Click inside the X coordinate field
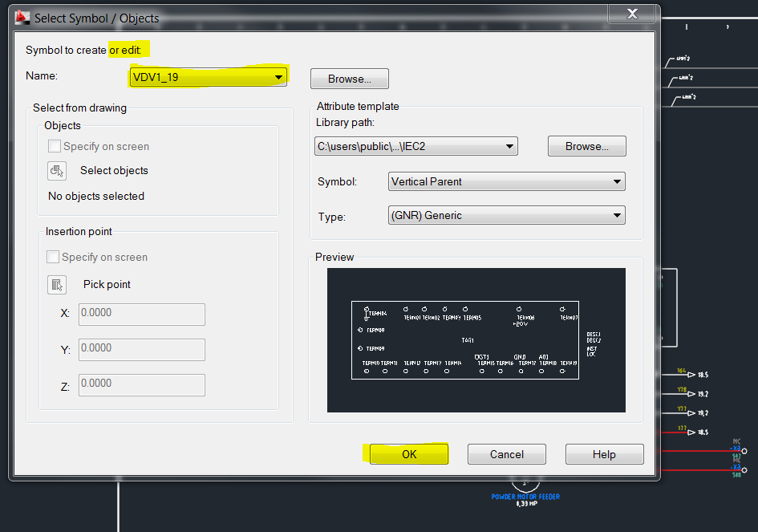The image size is (758, 532). [x=141, y=314]
